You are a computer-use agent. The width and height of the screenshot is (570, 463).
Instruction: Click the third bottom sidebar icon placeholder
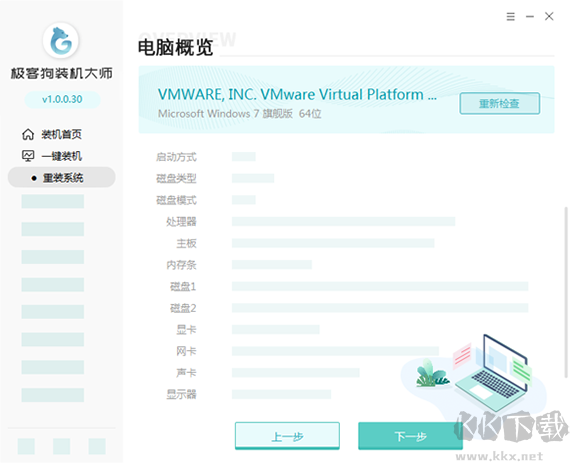tap(97, 446)
